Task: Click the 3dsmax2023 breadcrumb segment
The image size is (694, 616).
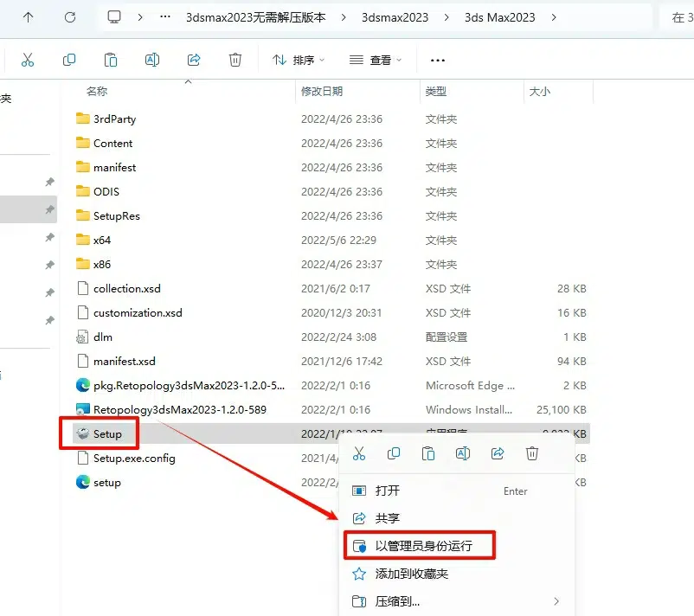Action: (x=395, y=17)
